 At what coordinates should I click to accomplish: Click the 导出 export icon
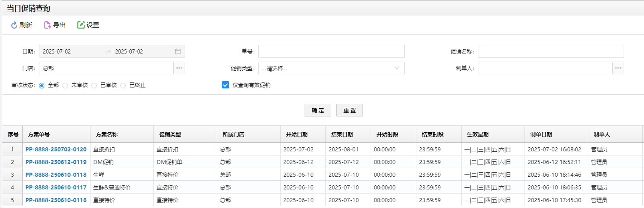click(x=48, y=25)
